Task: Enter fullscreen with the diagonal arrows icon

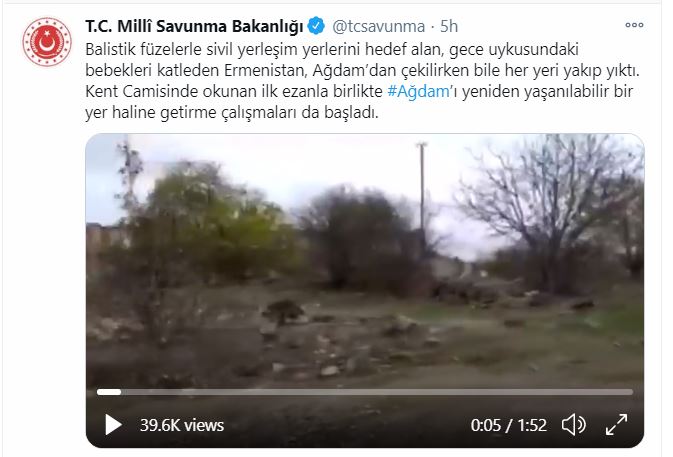Action: click(x=616, y=425)
